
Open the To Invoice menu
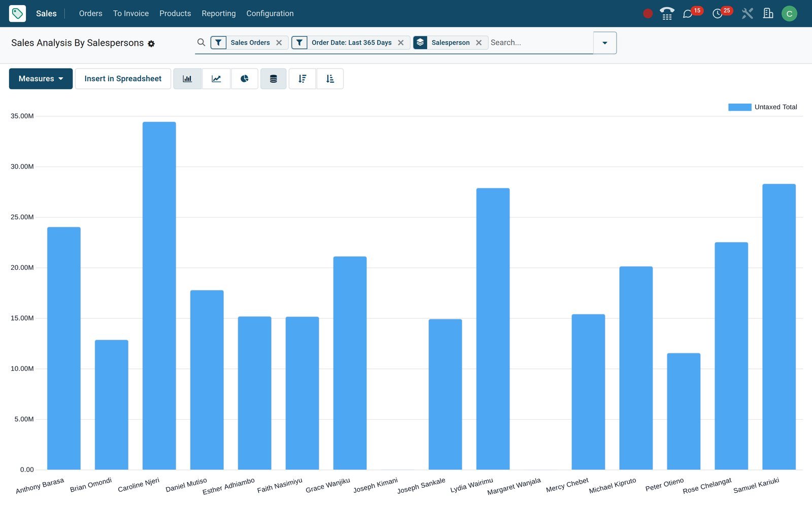131,14
